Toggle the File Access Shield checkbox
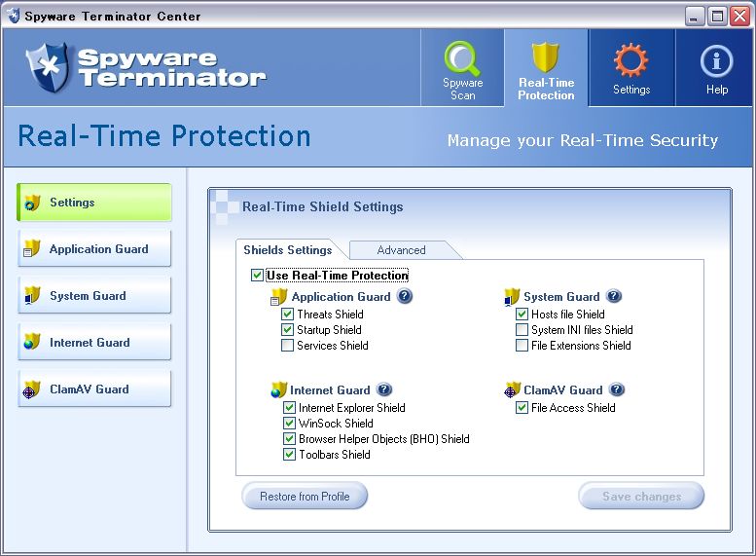756x556 pixels. pos(522,407)
